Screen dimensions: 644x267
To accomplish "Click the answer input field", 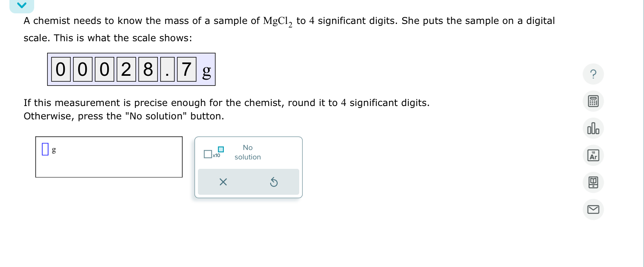I will click(x=45, y=149).
